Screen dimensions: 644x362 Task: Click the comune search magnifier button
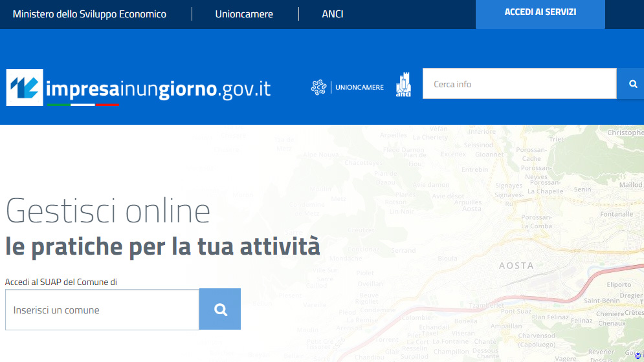click(x=220, y=309)
